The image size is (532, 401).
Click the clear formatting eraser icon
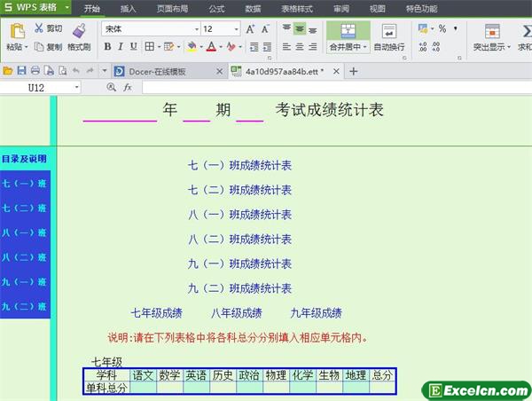point(231,46)
